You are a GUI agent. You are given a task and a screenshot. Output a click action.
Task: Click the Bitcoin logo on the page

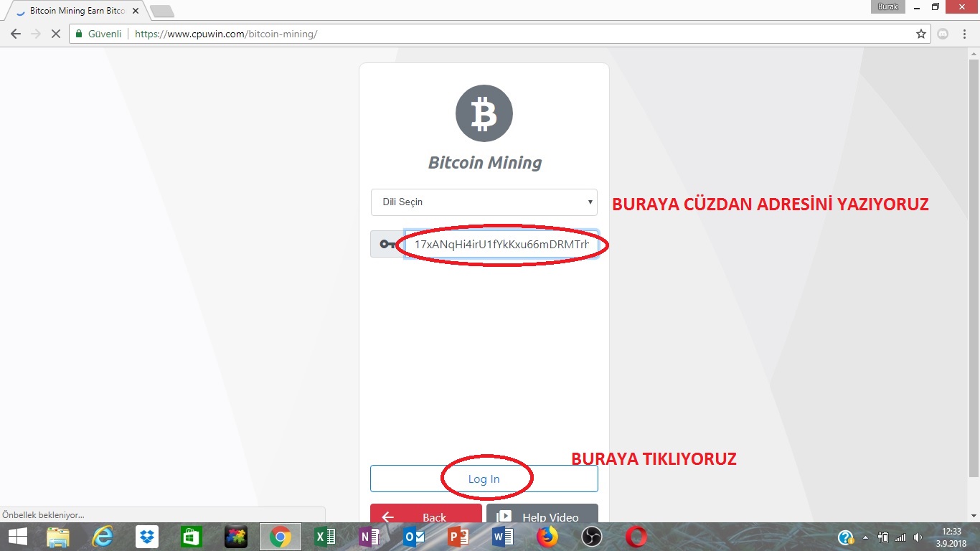[x=484, y=113]
